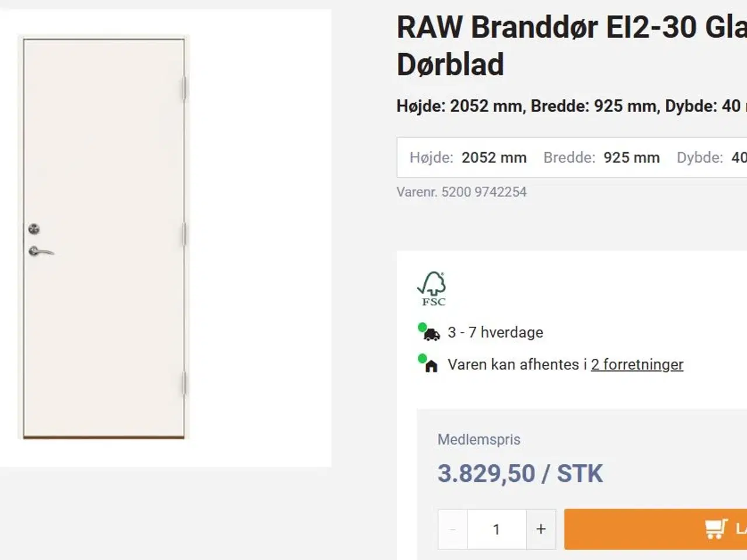The width and height of the screenshot is (747, 560).
Task: Select the Varenr 5200 9742254 text
Action: (x=461, y=191)
